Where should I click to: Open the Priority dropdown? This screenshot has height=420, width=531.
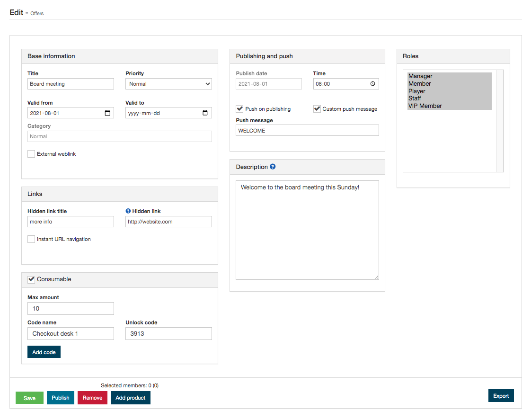point(168,84)
